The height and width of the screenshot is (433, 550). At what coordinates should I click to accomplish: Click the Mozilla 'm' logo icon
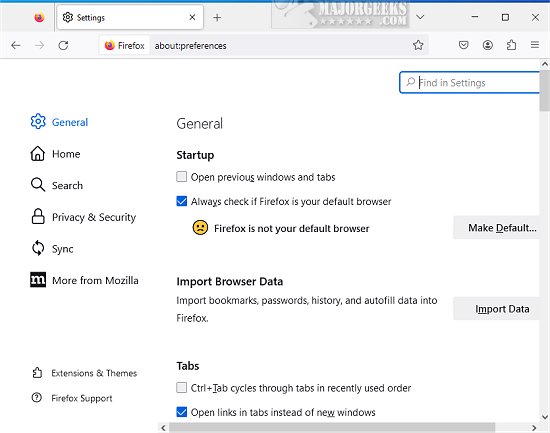click(38, 280)
